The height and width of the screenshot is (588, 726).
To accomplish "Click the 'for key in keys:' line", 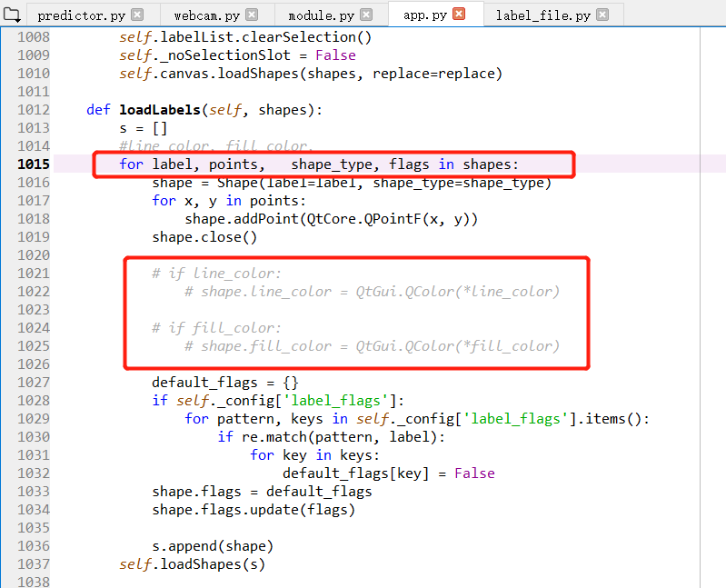I will 315,454.
